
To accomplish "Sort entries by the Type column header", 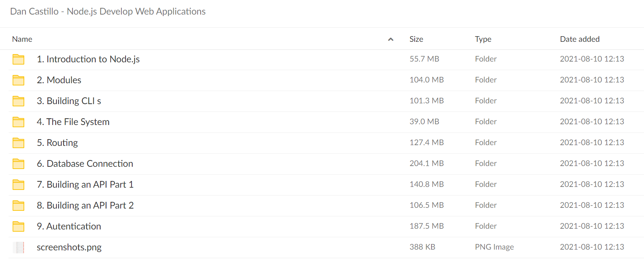I will tap(483, 39).
